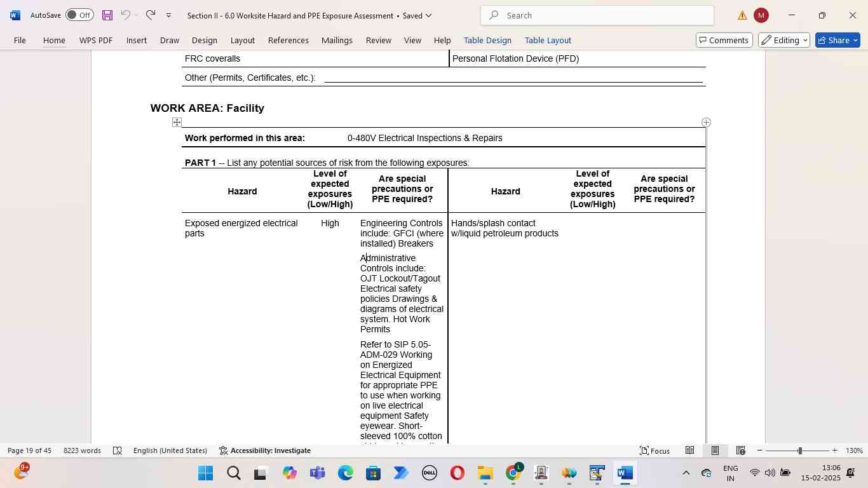868x488 pixels.
Task: Open Microsoft Teams from taskbar
Action: click(318, 473)
